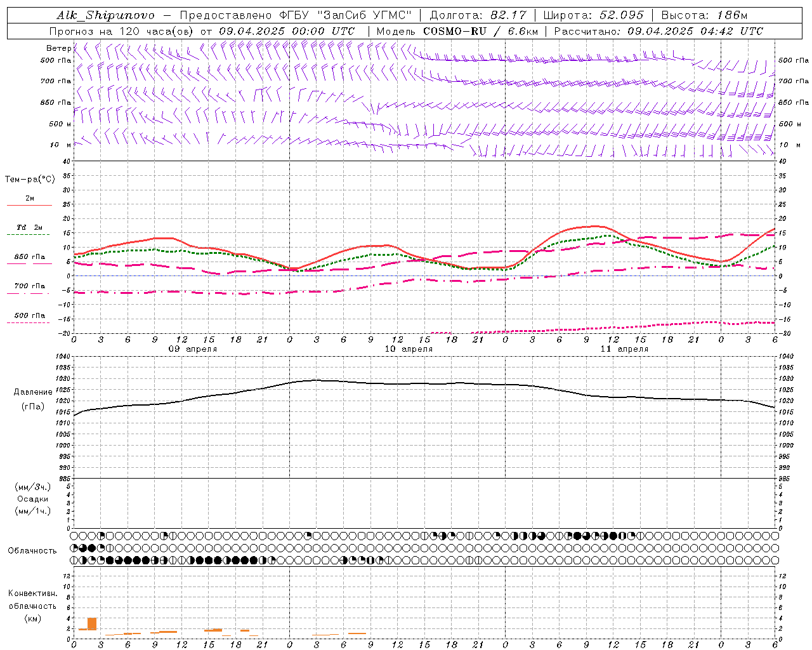Select the latitude value Широта: 52.095
This screenshot has width=812, height=650.
(x=594, y=15)
